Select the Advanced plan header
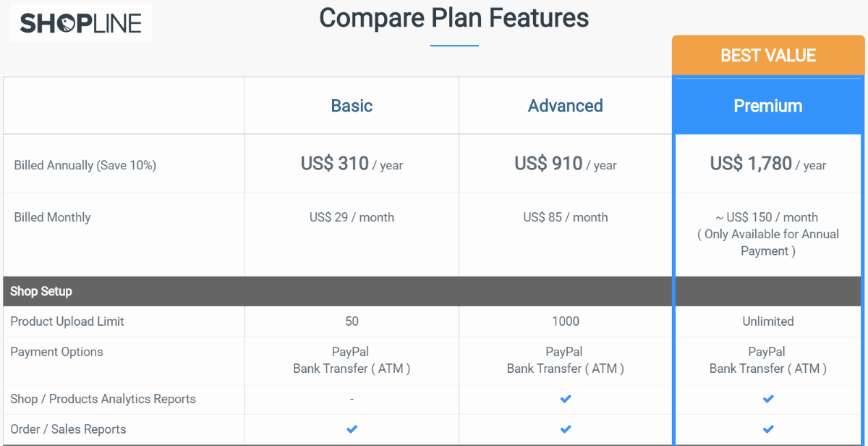The height and width of the screenshot is (446, 868). point(566,106)
